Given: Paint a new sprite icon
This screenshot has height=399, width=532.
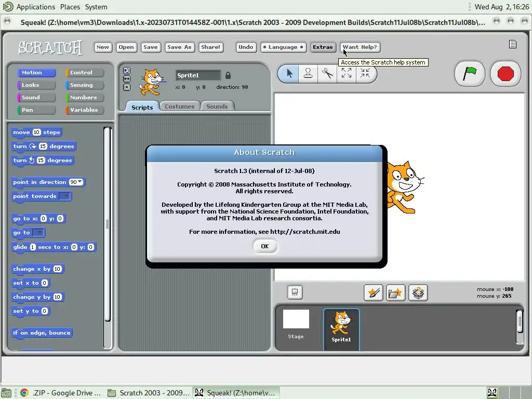Looking at the screenshot, I should point(374,292).
